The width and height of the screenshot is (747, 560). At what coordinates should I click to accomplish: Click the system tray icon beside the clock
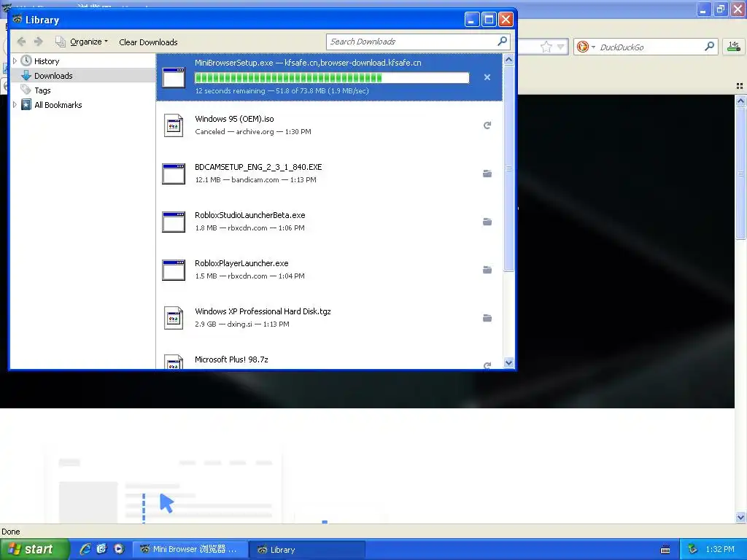coord(692,550)
